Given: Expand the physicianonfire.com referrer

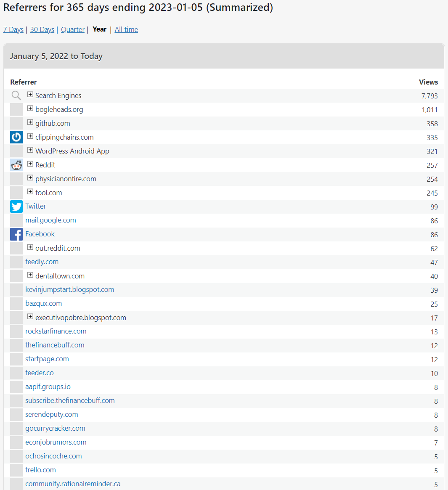Looking at the screenshot, I should point(30,178).
